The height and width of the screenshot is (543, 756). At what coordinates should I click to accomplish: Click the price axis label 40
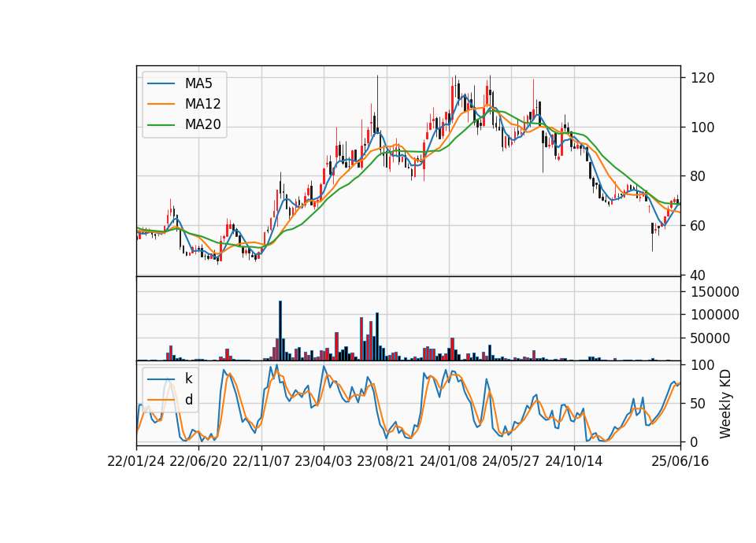pos(699,275)
